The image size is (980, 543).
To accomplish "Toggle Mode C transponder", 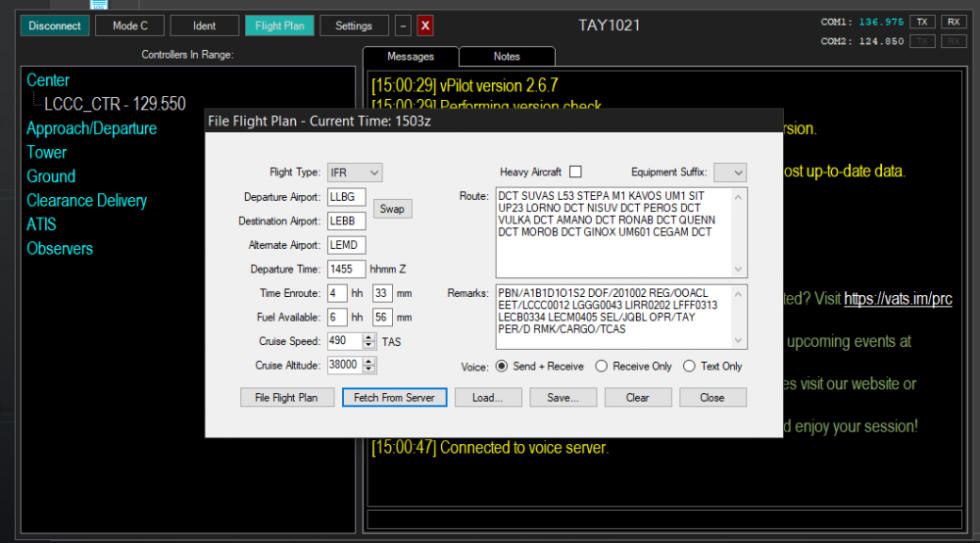I will coord(129,26).
